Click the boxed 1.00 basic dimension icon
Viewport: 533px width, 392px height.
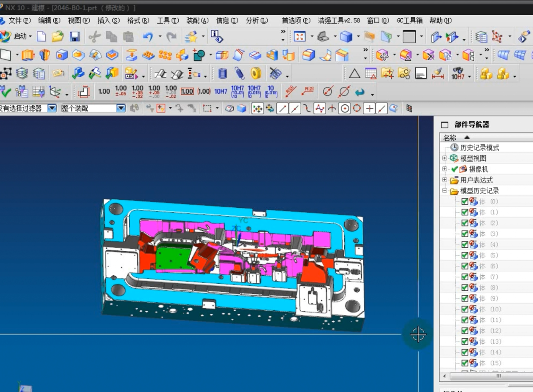pos(187,91)
